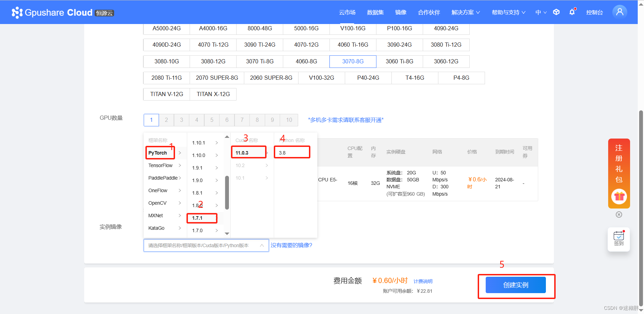Select GPU model V100-16G

[353, 29]
